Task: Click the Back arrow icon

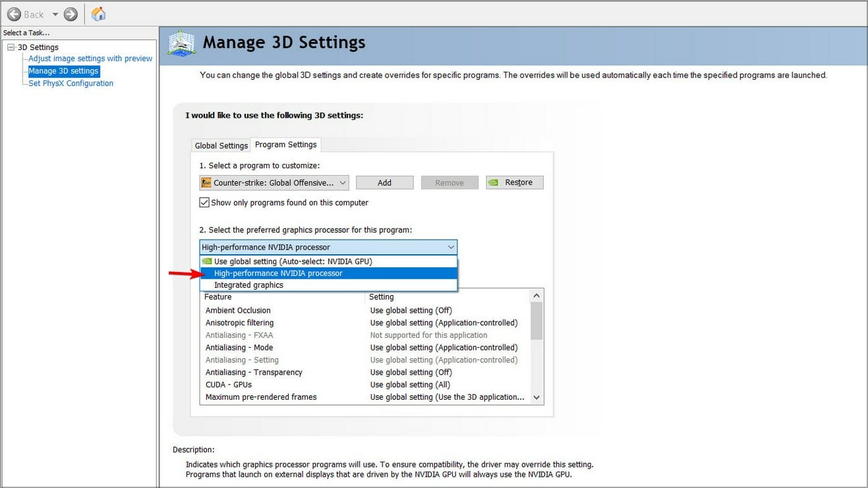Action: tap(14, 14)
